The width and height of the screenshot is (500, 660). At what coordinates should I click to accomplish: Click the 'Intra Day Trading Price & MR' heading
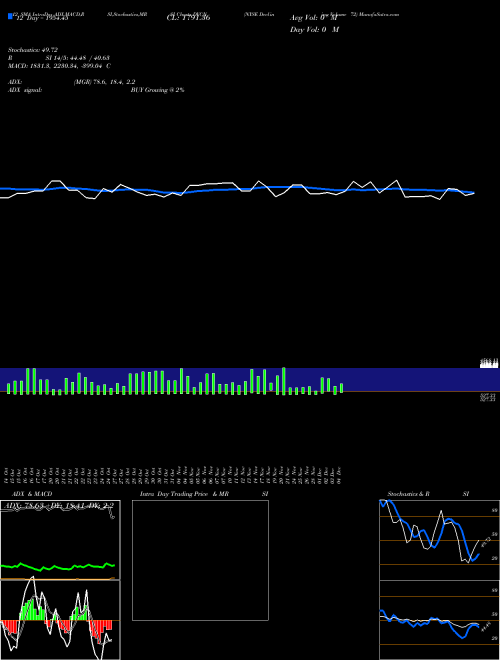[x=184, y=494]
